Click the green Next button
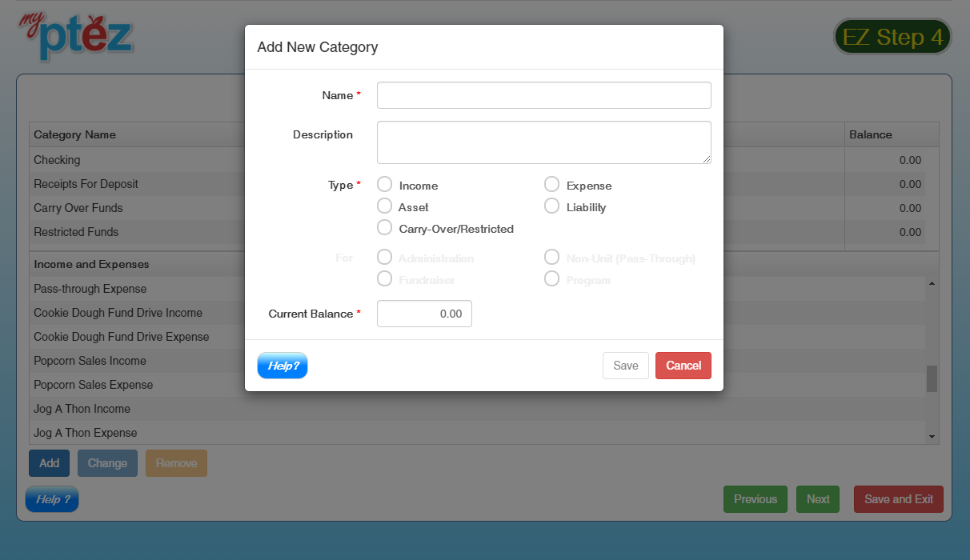This screenshot has width=970, height=560. click(x=817, y=499)
